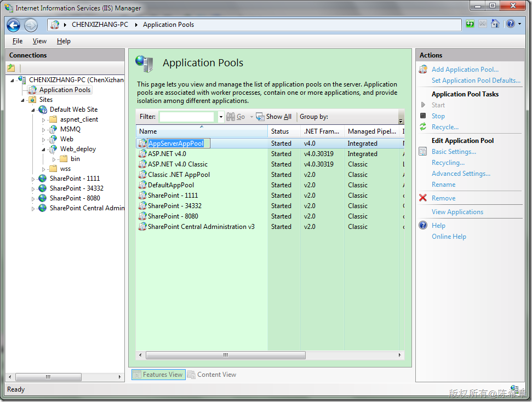The height and width of the screenshot is (402, 532).
Task: Click the create connection icon in Connections
Action: pos(11,68)
